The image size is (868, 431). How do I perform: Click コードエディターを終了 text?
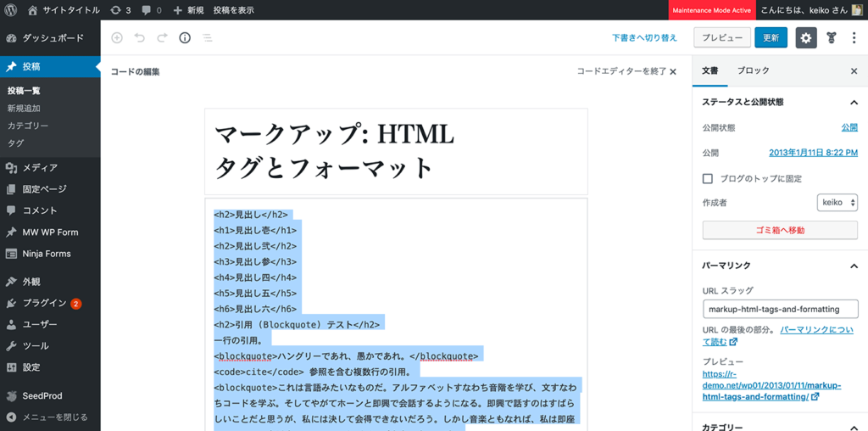[621, 71]
